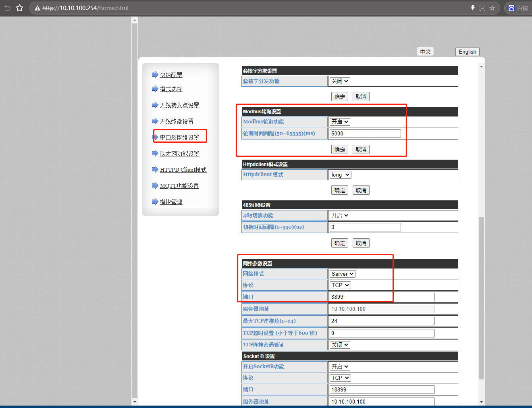Screen dimensions: 532x408
Task: Click 确定 under Modbus轮询设置
Action: [x=339, y=150]
